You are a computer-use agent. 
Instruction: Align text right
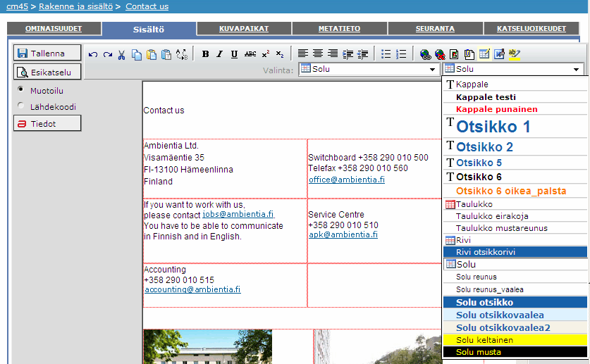pyautogui.click(x=333, y=54)
